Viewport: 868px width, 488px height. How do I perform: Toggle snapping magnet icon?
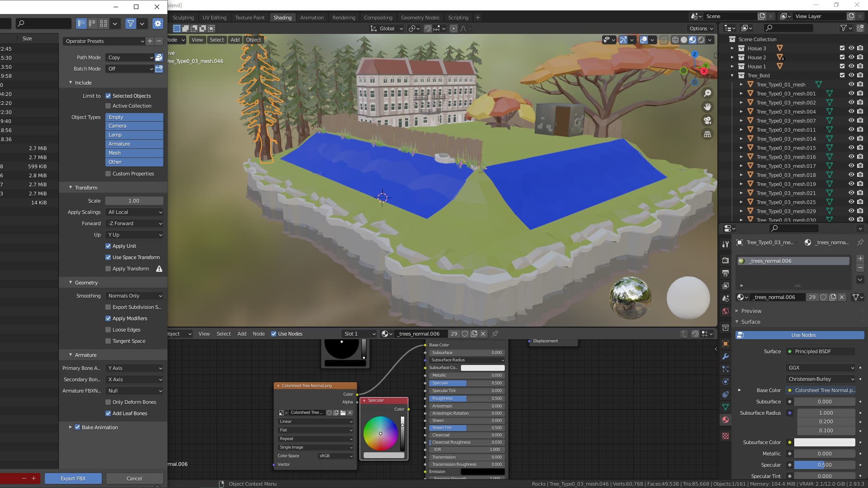point(428,28)
